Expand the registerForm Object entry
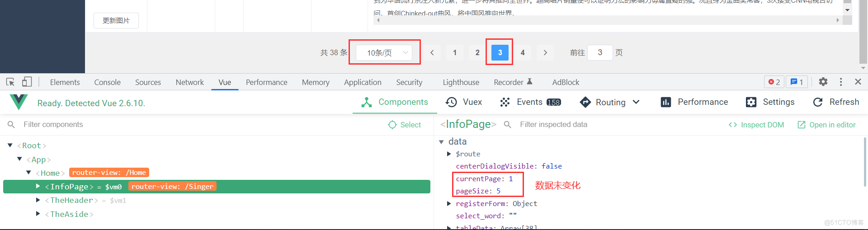The width and height of the screenshot is (868, 230). point(449,204)
